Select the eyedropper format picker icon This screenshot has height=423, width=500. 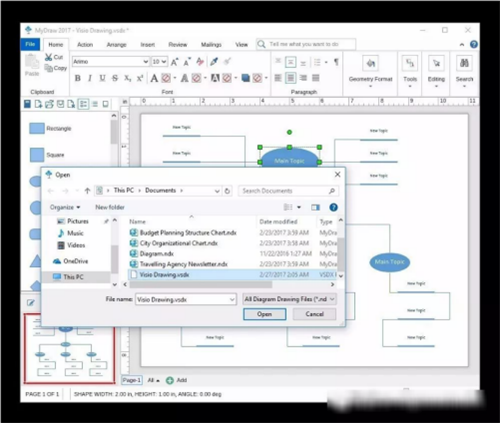(214, 61)
